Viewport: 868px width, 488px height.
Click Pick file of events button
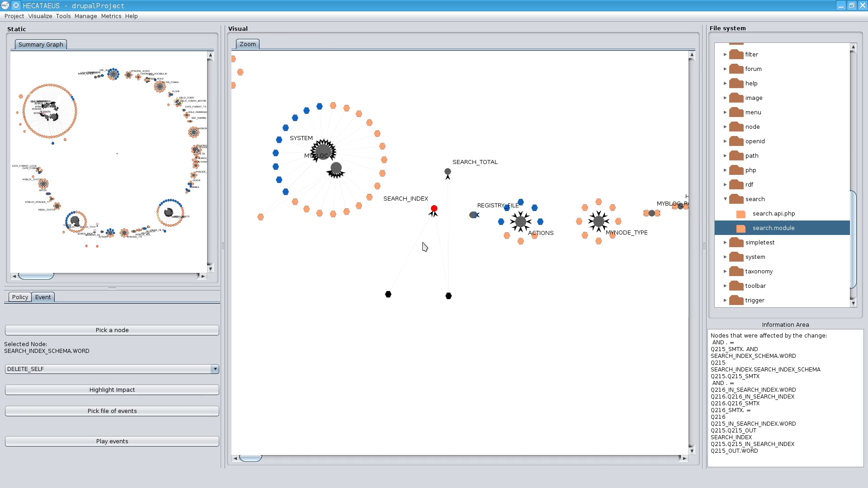click(x=112, y=411)
